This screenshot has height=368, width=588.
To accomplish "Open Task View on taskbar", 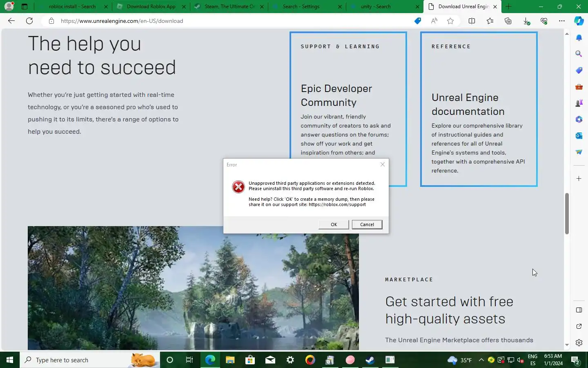I will (189, 360).
